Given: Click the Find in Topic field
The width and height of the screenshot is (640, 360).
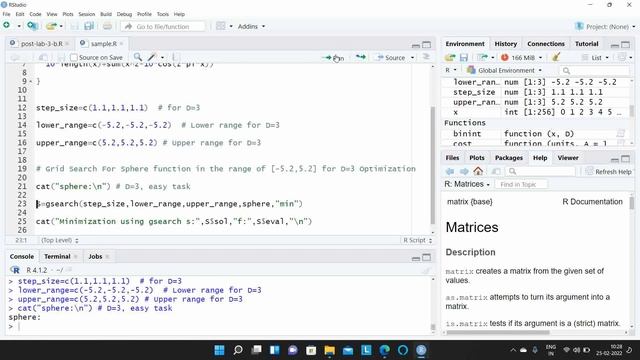Looking at the screenshot, I should [521, 184].
